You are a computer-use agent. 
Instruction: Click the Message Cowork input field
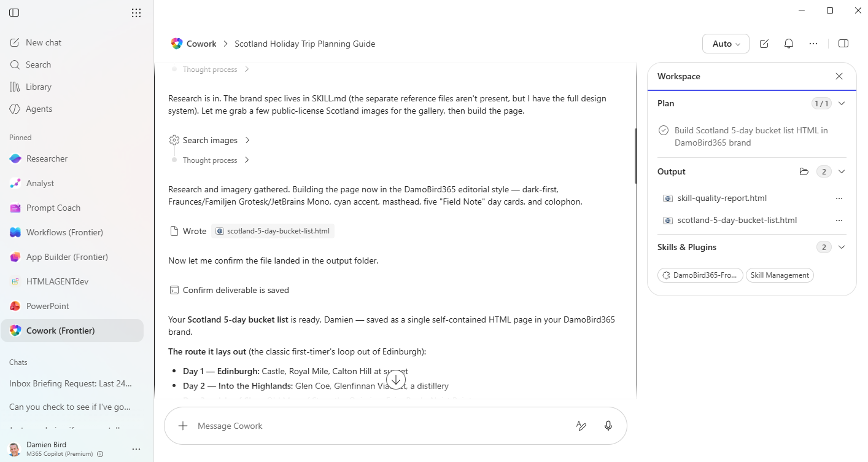click(381, 426)
